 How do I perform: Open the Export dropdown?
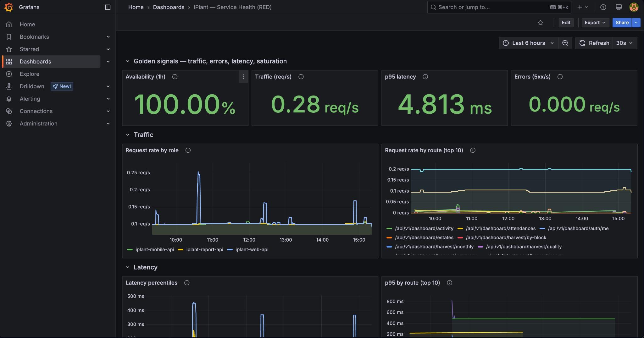click(595, 23)
